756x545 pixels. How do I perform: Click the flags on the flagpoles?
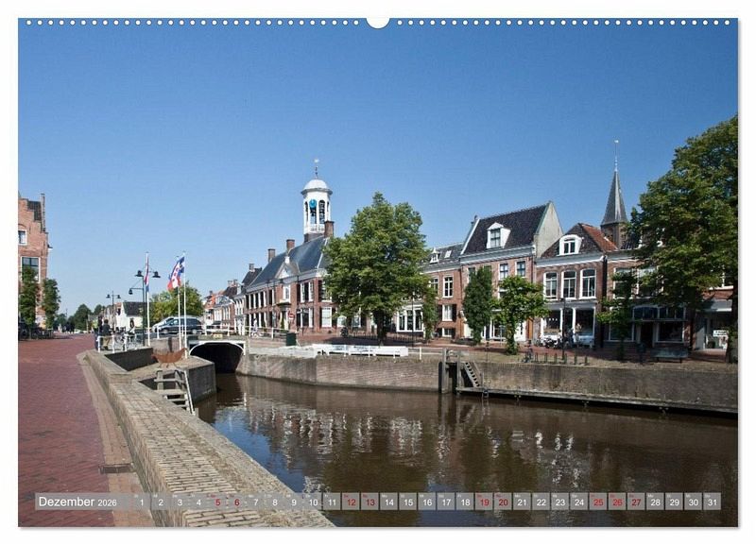tap(176, 274)
